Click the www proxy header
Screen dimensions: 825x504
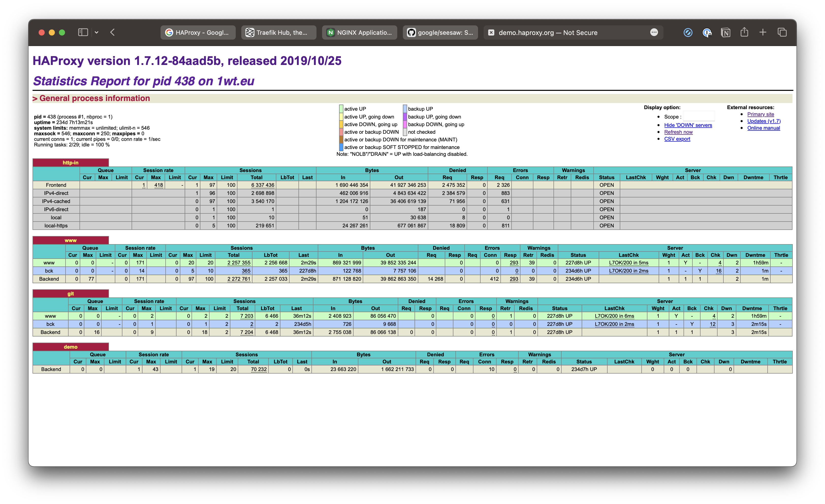pyautogui.click(x=71, y=241)
